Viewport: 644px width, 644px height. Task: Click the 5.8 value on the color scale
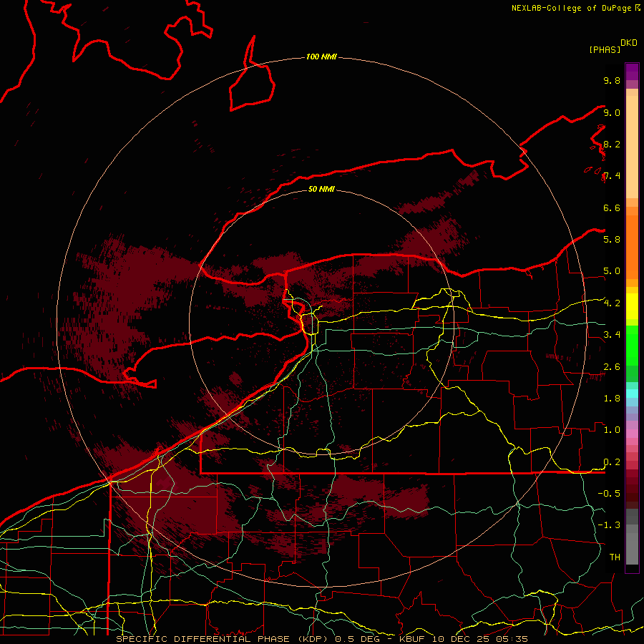click(x=612, y=240)
